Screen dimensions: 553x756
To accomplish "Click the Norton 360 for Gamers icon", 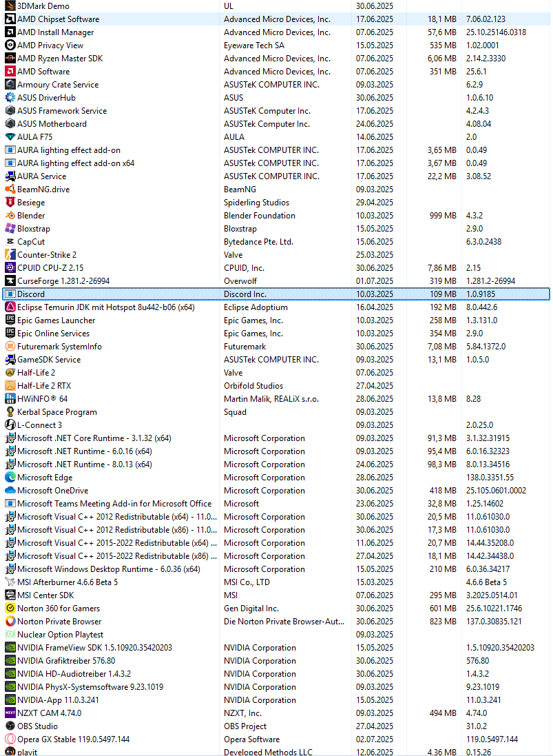I will coord(10,609).
